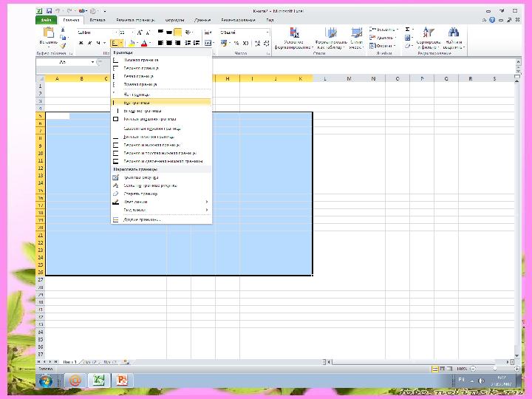Switch to the Формулы ribbon tab

click(175, 20)
